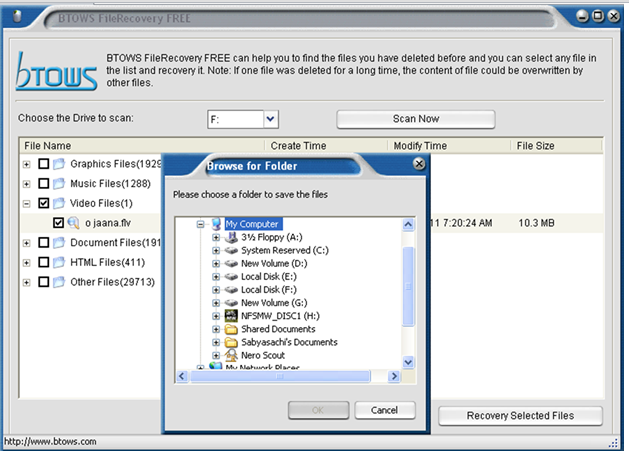Open the drive selection dropdown arrow

271,119
